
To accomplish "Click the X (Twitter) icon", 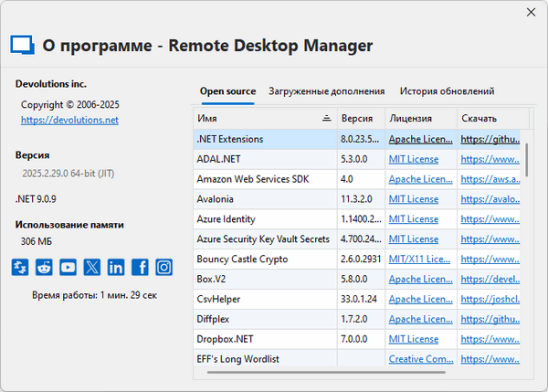I will 92,267.
